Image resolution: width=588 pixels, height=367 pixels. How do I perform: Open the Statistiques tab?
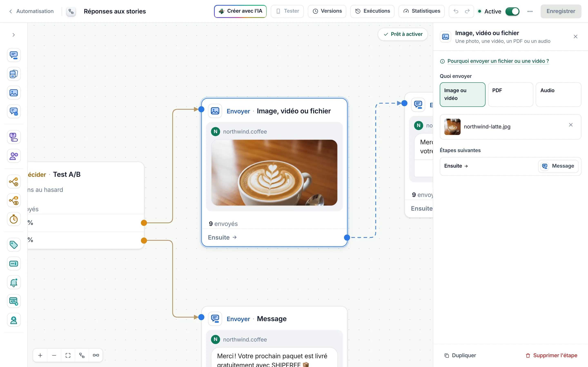tap(422, 11)
